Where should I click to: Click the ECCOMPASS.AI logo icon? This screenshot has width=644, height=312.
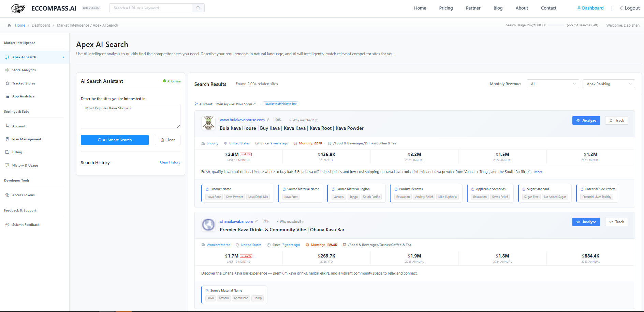tap(18, 8)
